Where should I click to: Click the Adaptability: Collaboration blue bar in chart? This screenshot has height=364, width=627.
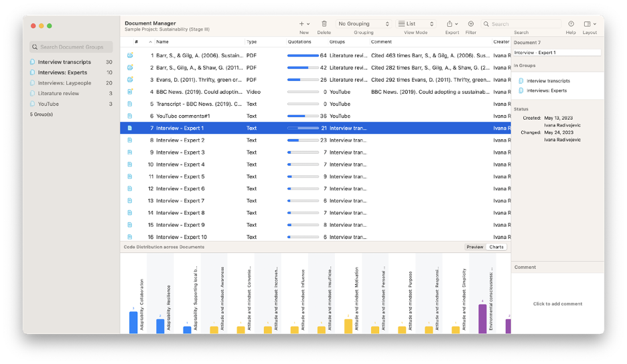[x=133, y=322]
